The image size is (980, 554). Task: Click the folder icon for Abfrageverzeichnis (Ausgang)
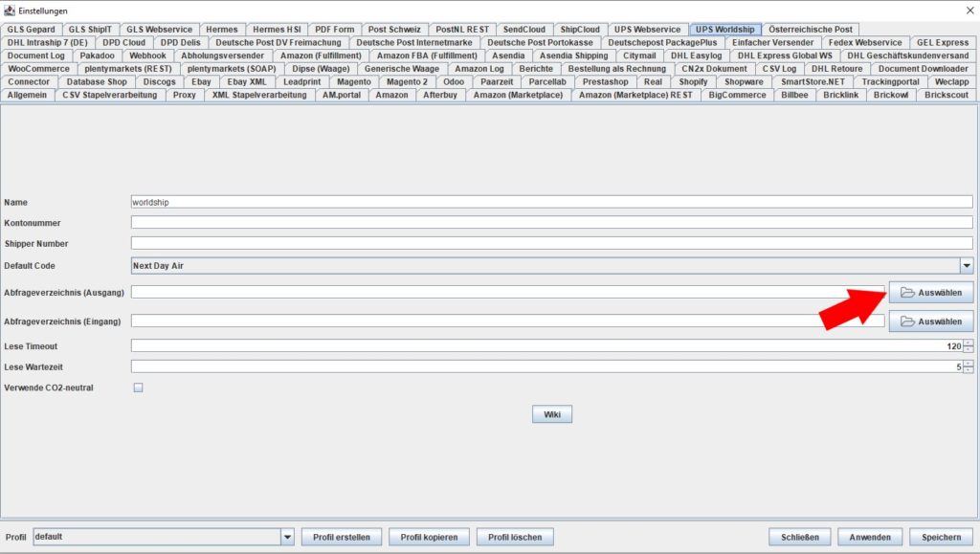[x=907, y=292]
